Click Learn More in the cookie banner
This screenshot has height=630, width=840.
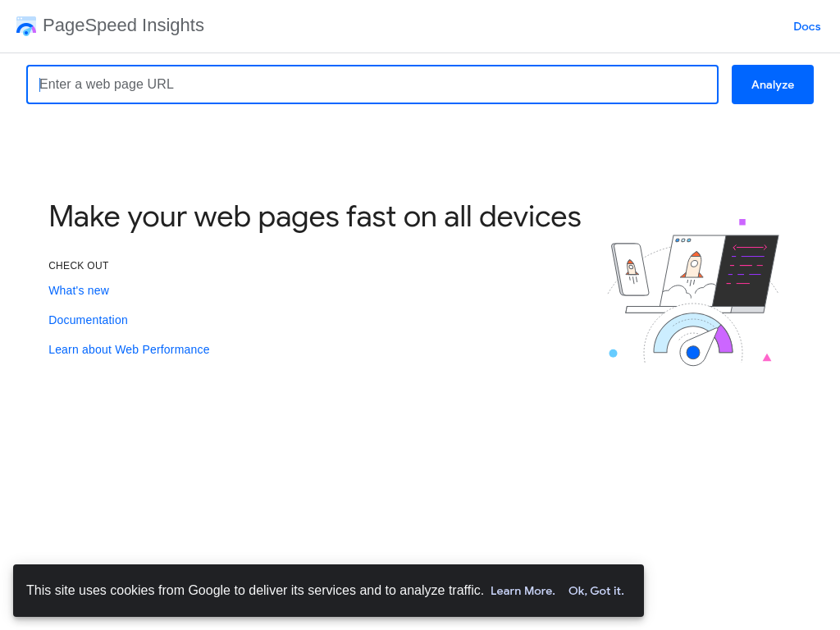coord(523,591)
